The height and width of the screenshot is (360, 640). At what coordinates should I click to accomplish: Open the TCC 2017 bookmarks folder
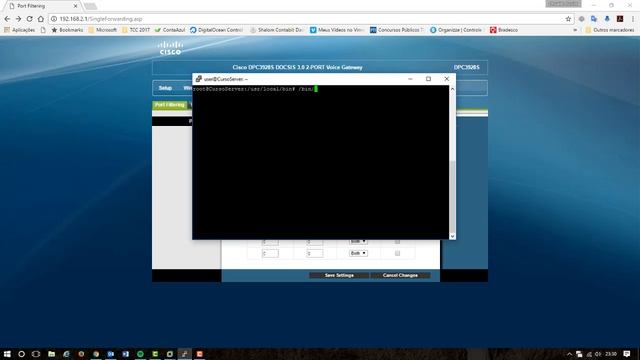click(136, 30)
